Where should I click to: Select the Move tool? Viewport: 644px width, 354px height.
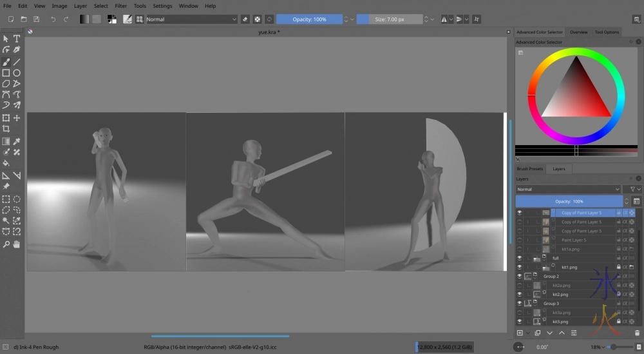click(17, 118)
